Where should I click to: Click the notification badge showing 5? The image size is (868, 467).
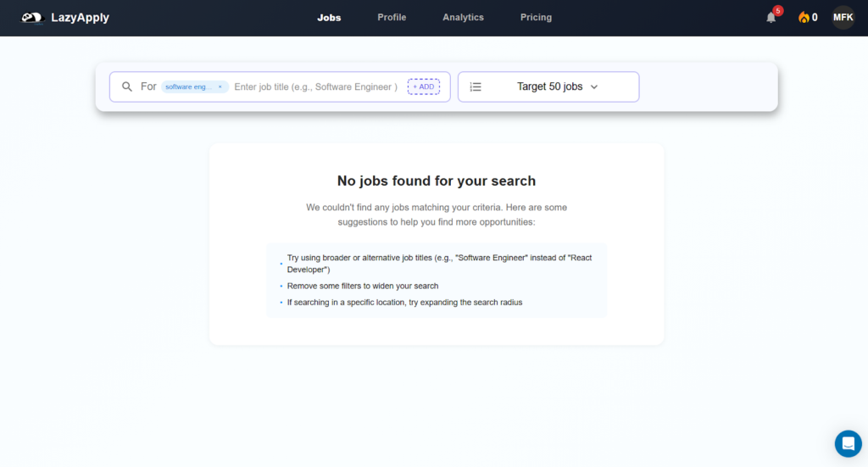(x=778, y=10)
